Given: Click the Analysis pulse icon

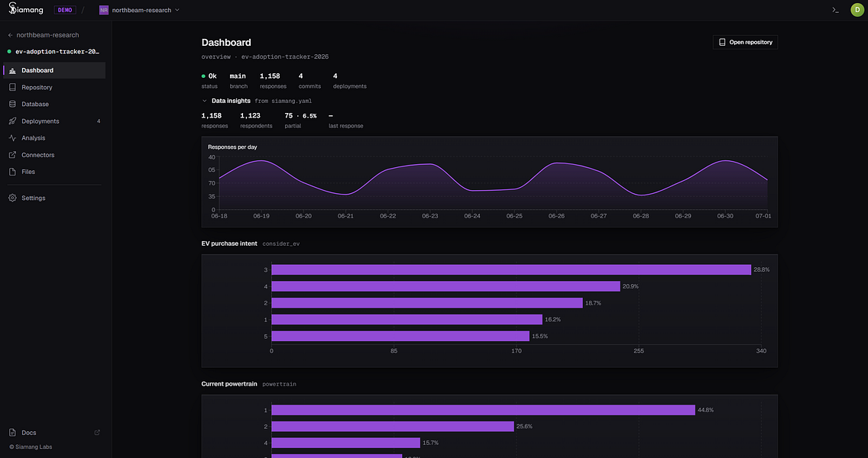Looking at the screenshot, I should pos(12,137).
